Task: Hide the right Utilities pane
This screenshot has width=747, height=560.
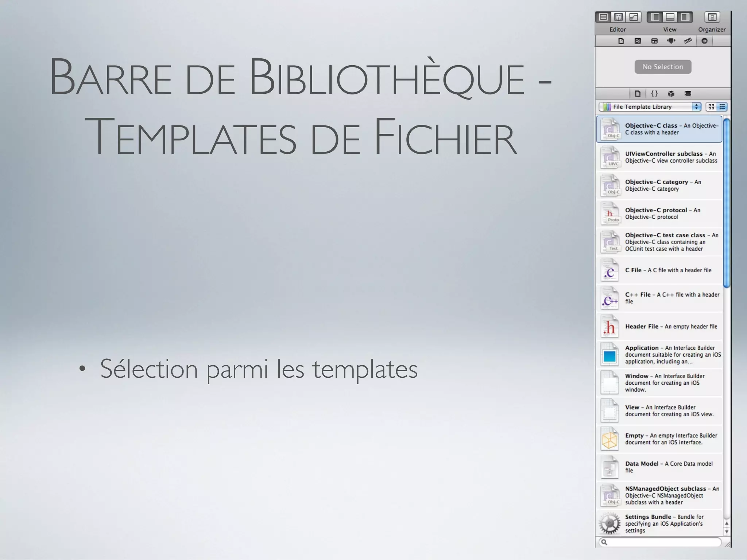Action: [x=685, y=17]
